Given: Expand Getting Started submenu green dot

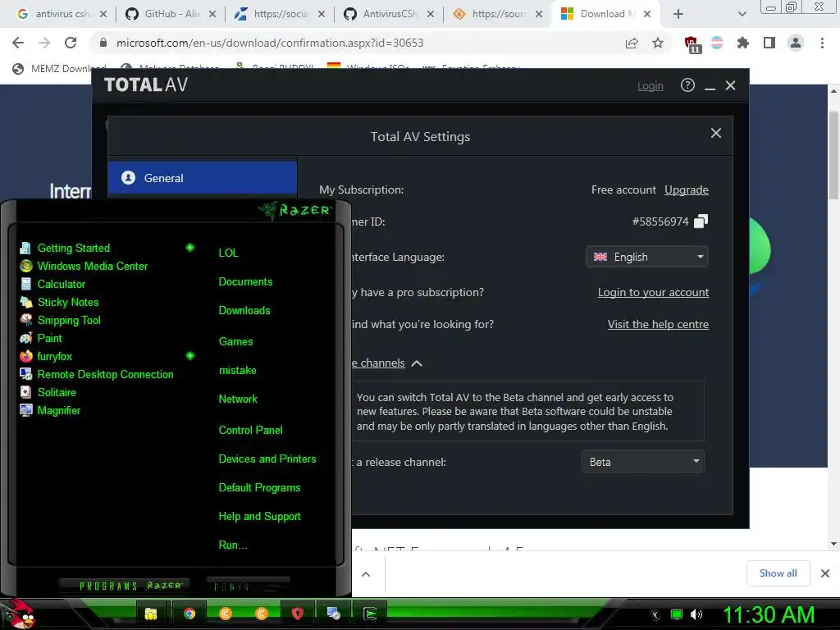Looking at the screenshot, I should [189, 248].
